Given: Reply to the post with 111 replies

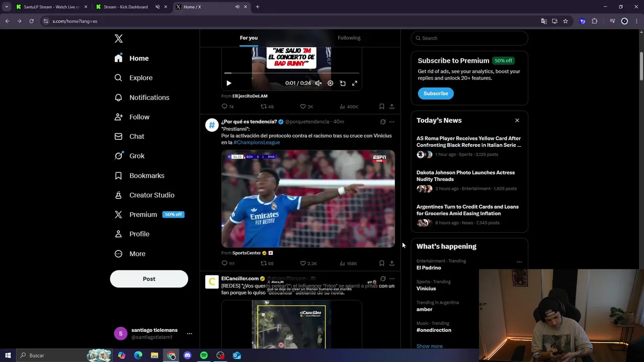Looking at the screenshot, I should coord(228,263).
